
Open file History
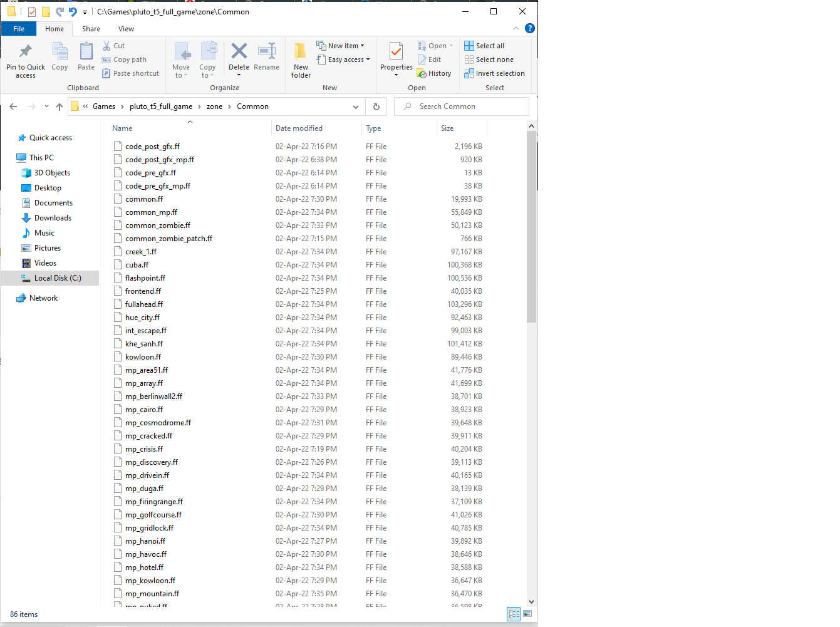(434, 73)
